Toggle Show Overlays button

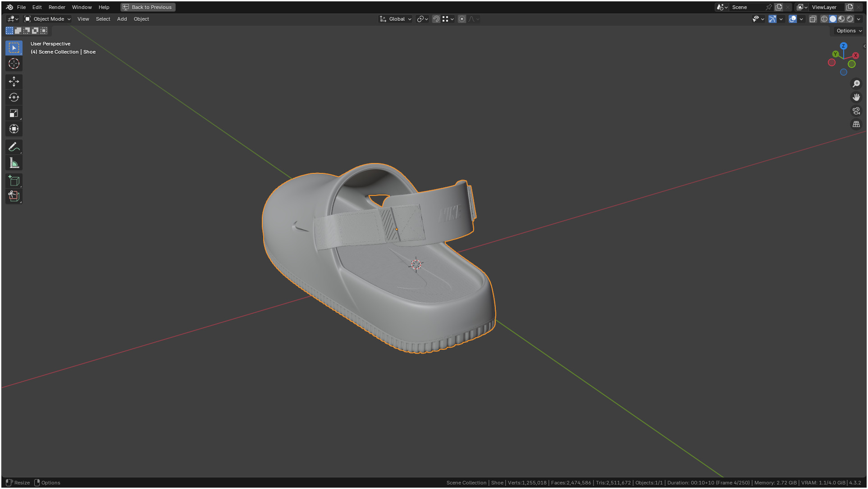click(x=793, y=19)
